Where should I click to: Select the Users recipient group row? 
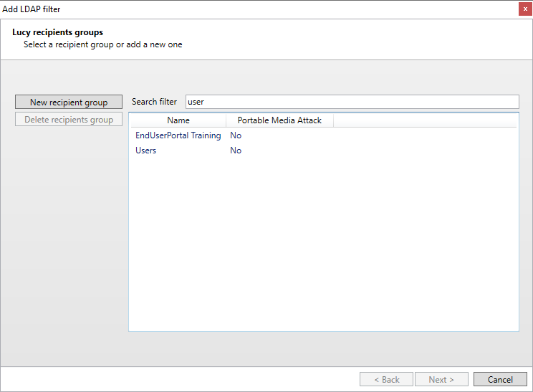pyautogui.click(x=324, y=150)
